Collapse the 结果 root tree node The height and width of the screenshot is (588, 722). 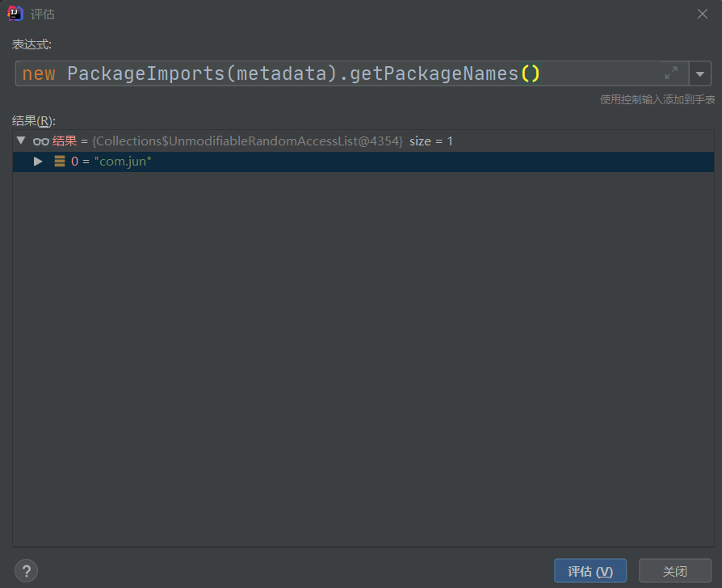click(21, 141)
